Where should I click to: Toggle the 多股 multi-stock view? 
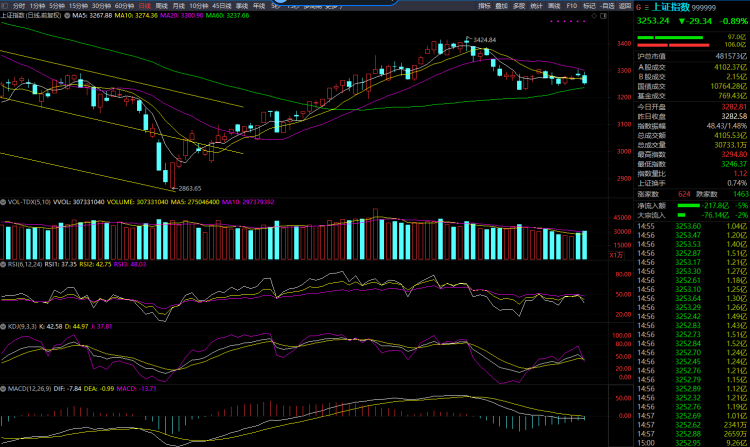[x=518, y=6]
